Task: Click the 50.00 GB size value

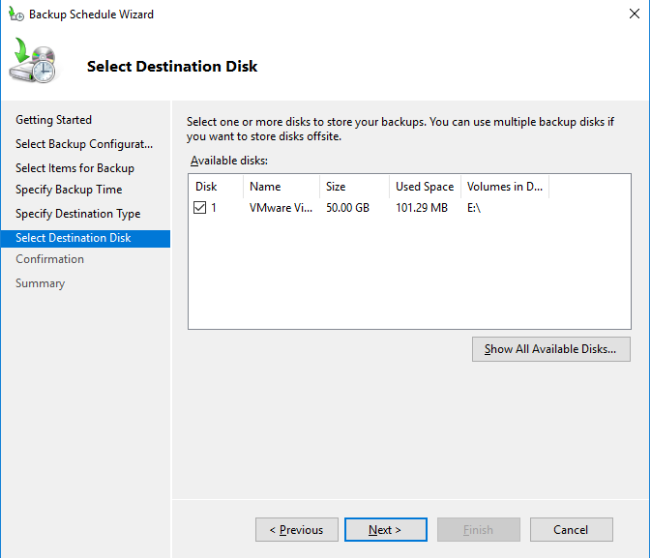Action: pos(347,208)
